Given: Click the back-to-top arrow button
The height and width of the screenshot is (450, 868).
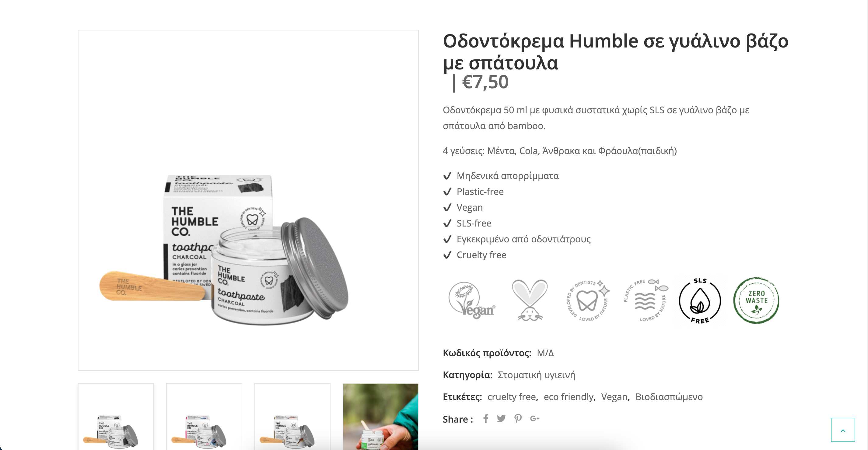Looking at the screenshot, I should 843,430.
